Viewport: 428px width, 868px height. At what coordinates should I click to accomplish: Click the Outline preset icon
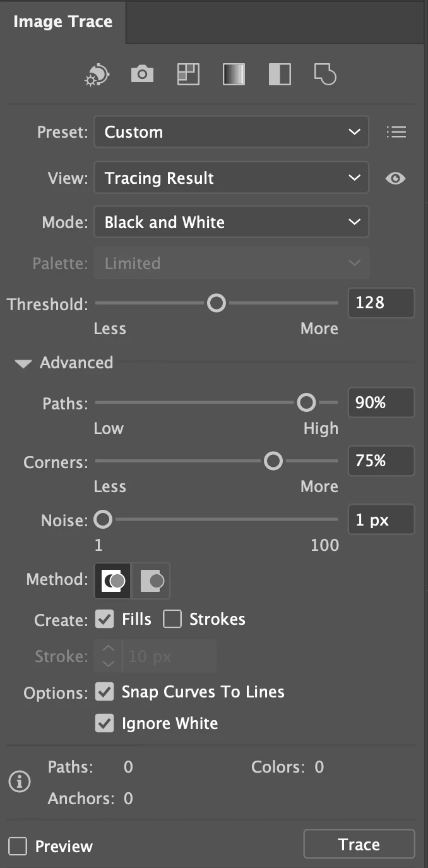[325, 75]
